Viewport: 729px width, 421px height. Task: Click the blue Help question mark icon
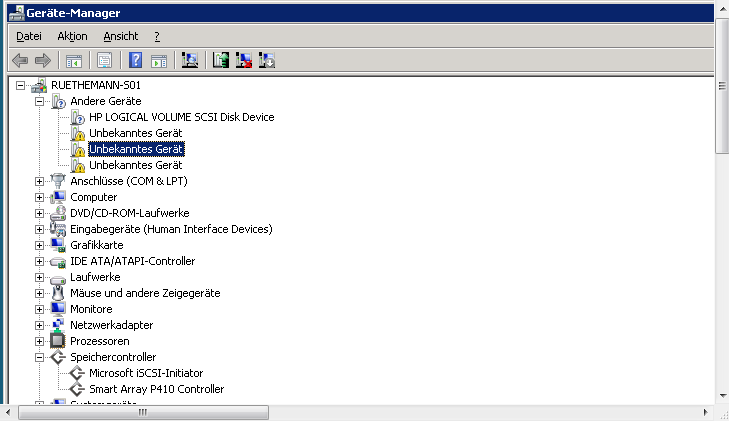coord(135,60)
